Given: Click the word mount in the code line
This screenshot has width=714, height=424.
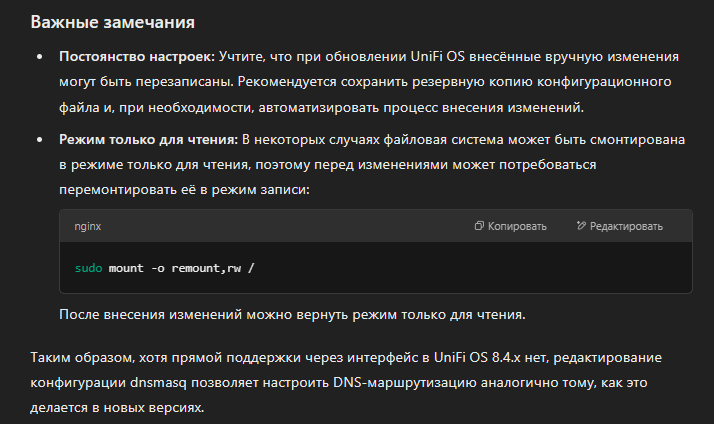Looking at the screenshot, I should [x=126, y=268].
